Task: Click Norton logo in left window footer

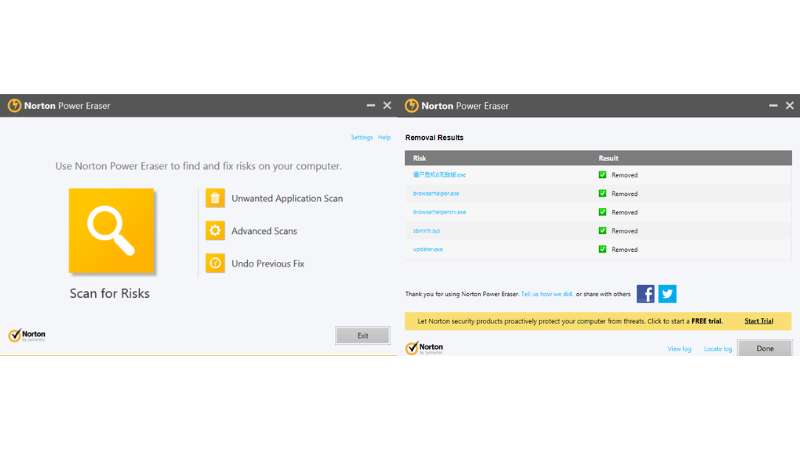Action: [27, 335]
